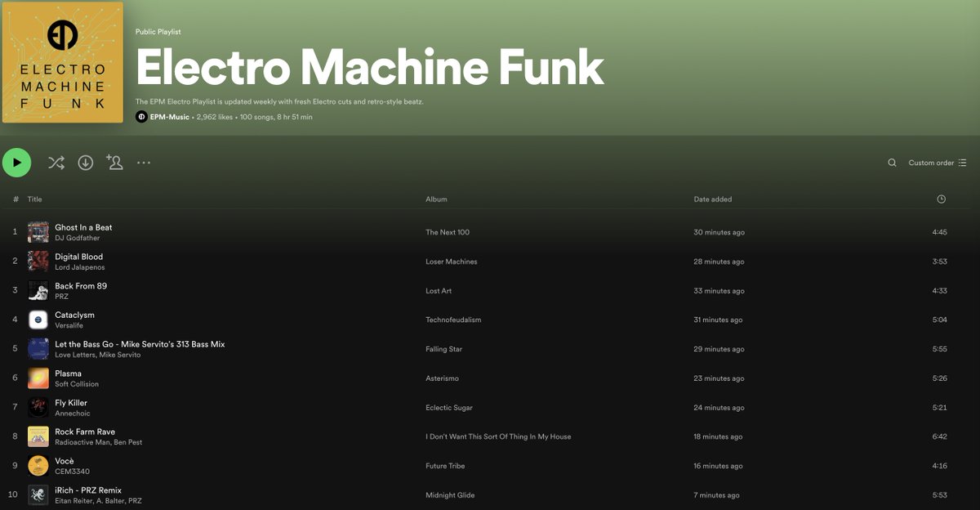Click Ghost In a Beat album thumbnail
The height and width of the screenshot is (510, 980).
tap(38, 232)
